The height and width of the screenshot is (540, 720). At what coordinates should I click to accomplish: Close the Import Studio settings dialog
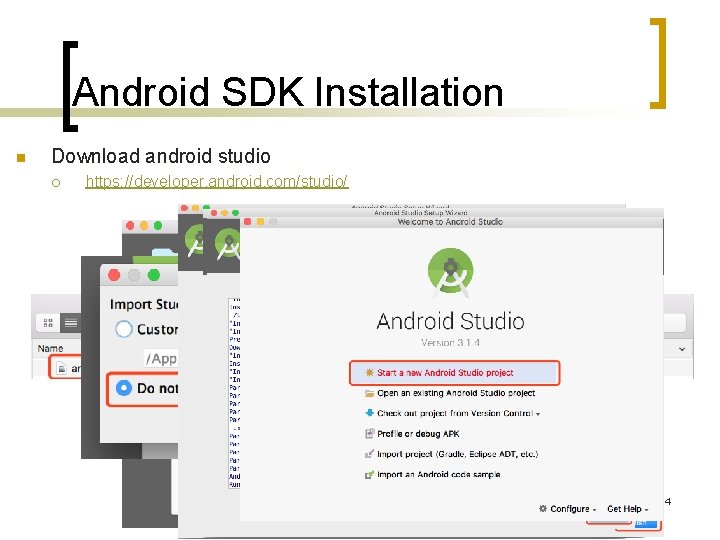(114, 275)
